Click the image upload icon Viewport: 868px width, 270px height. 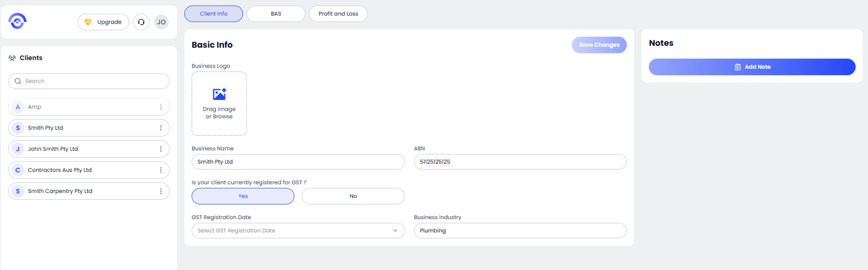click(219, 94)
